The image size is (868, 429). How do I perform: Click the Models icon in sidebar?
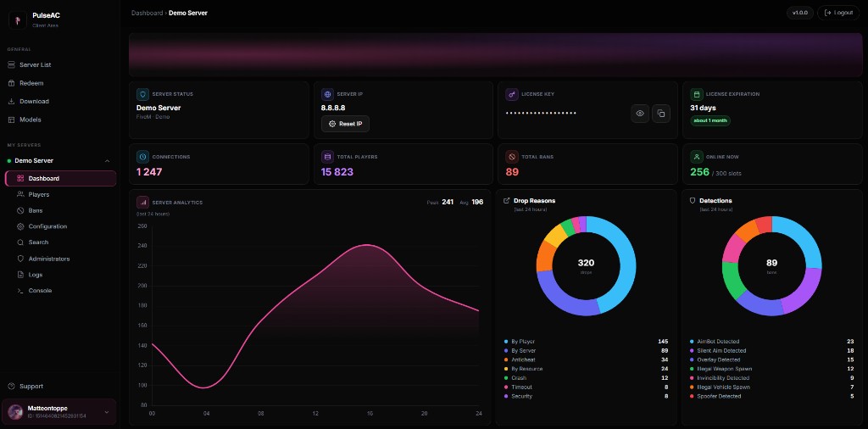12,120
